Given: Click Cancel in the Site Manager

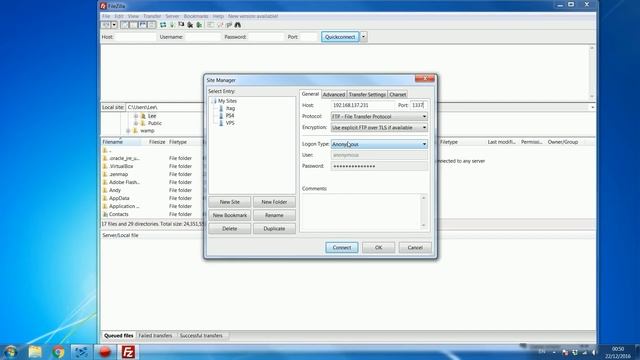Looking at the screenshot, I should [x=415, y=247].
